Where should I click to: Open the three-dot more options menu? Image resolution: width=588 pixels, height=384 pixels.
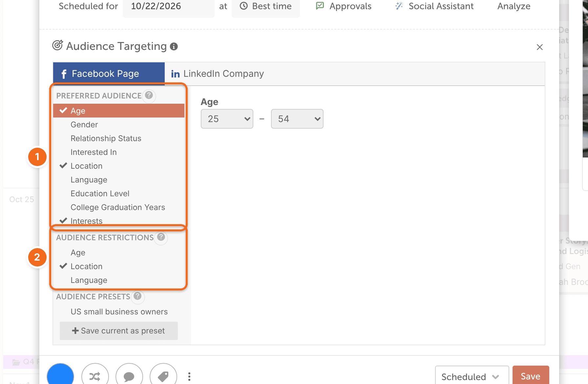[189, 376]
